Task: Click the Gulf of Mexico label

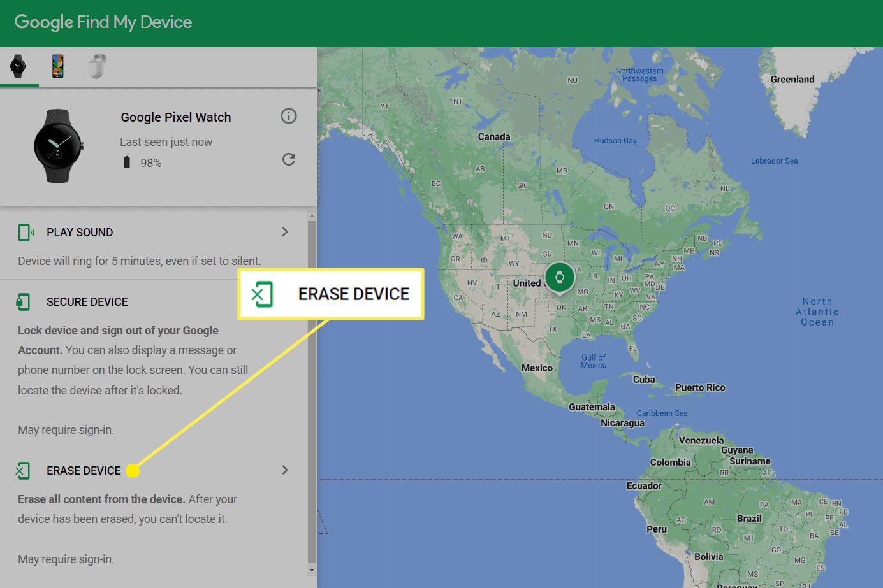Action: click(594, 361)
